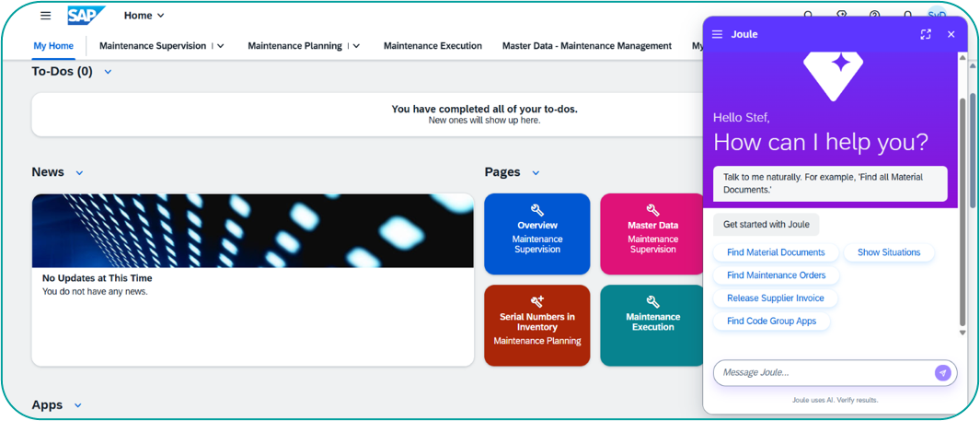The height and width of the screenshot is (421, 980).
Task: Click the Find Material Documents suggestion
Action: (776, 252)
